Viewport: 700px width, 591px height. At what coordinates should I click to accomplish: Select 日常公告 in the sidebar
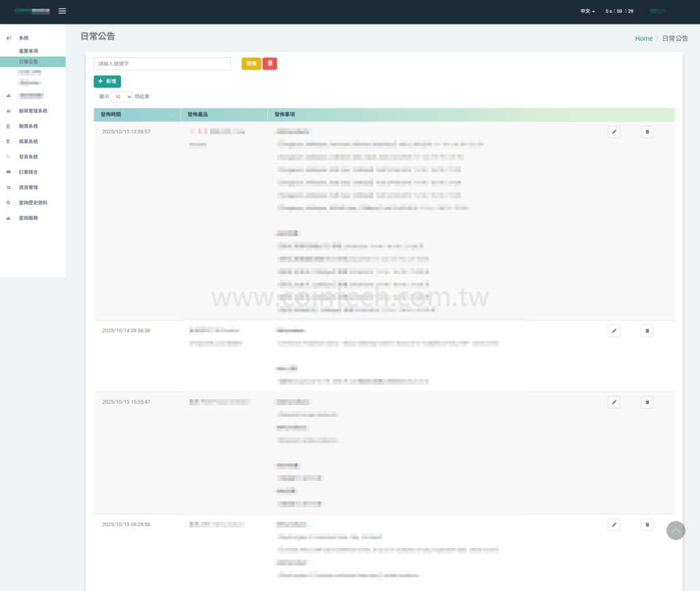29,61
